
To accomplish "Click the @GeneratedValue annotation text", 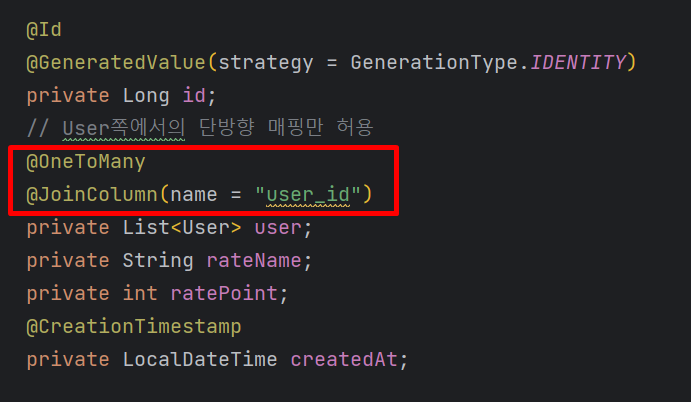I will point(116,63).
